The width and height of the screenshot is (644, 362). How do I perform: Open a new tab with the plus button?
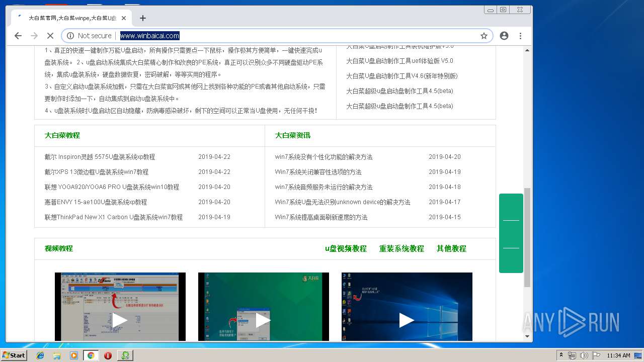click(143, 18)
